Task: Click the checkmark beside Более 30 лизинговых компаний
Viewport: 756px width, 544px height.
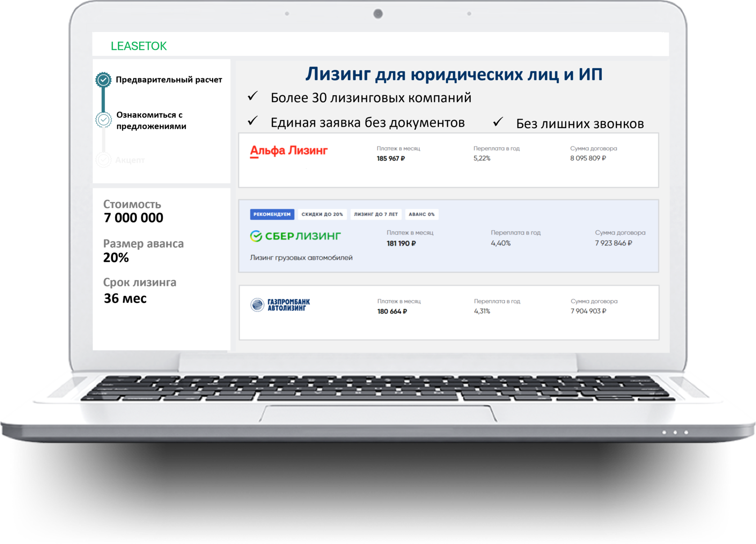Action: 253,96
